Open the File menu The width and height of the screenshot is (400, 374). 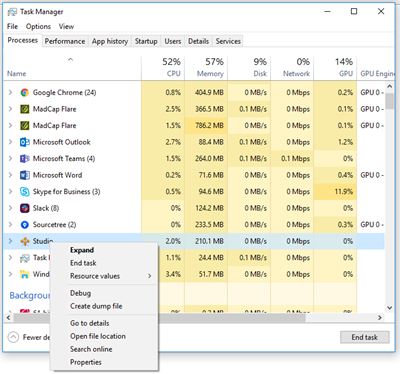pos(12,26)
